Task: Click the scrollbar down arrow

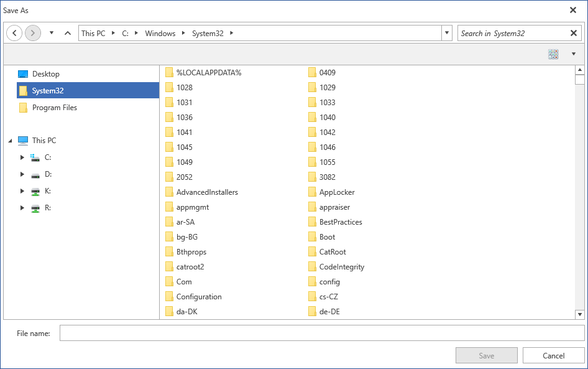Action: 581,314
